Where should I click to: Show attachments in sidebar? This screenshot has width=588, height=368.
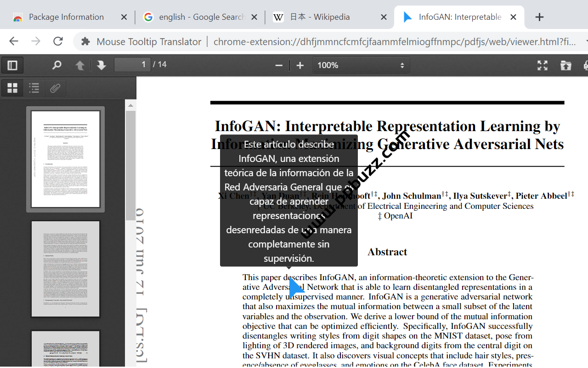(x=55, y=88)
